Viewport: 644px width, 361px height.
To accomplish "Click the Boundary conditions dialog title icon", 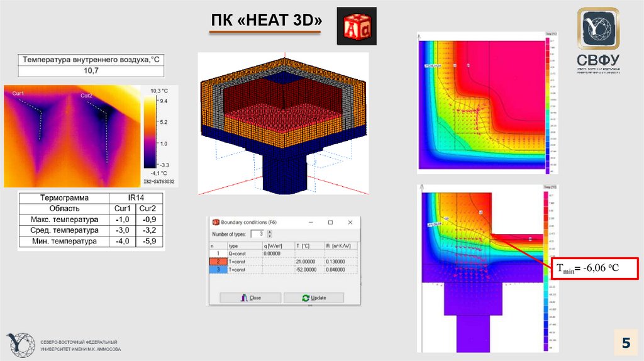I will [x=216, y=222].
